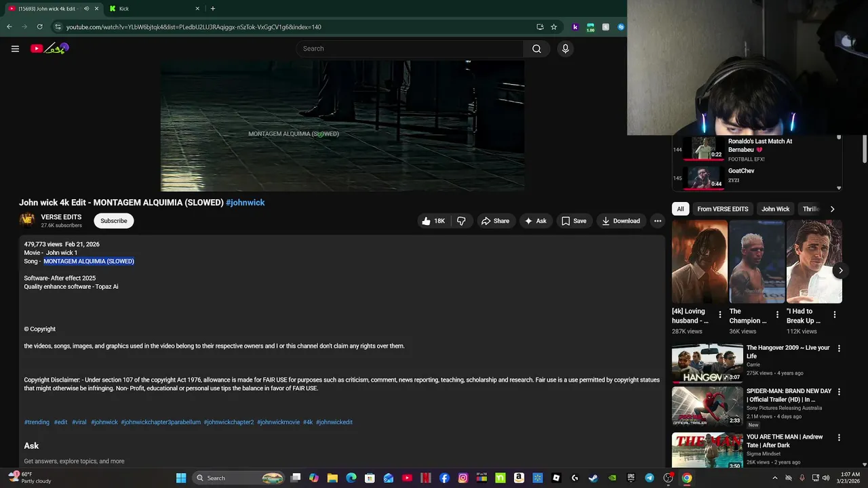Go back with the browser back arrow

9,27
